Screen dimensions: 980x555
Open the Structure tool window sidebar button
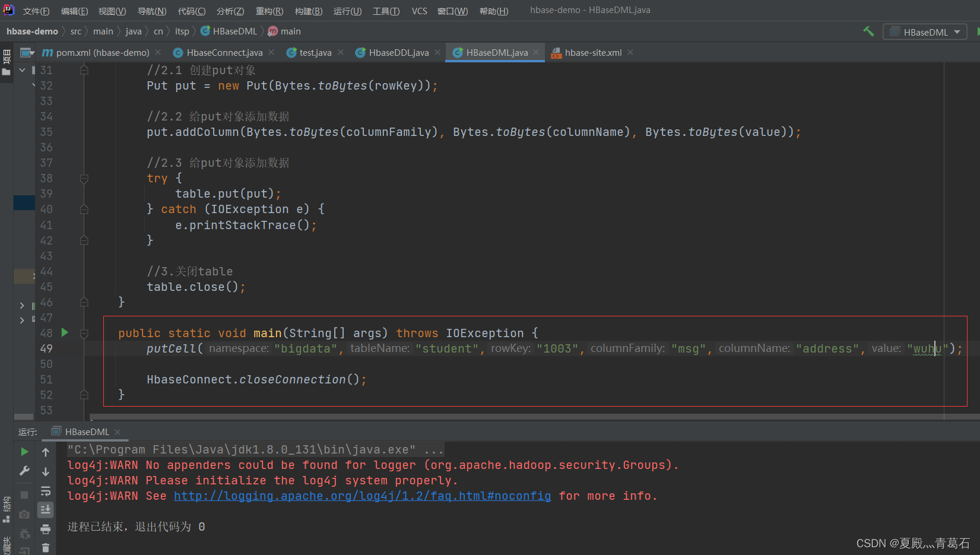(x=7, y=509)
